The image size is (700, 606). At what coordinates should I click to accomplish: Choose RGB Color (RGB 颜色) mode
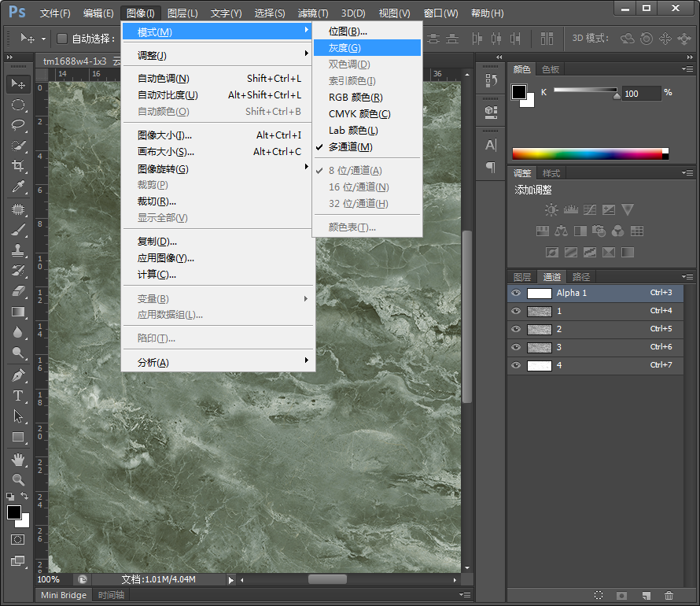(x=367, y=98)
